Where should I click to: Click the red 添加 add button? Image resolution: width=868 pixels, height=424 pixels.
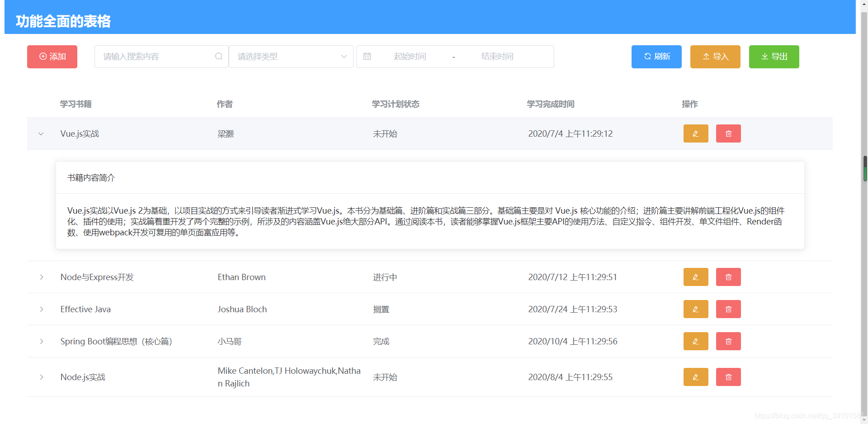pyautogui.click(x=52, y=57)
